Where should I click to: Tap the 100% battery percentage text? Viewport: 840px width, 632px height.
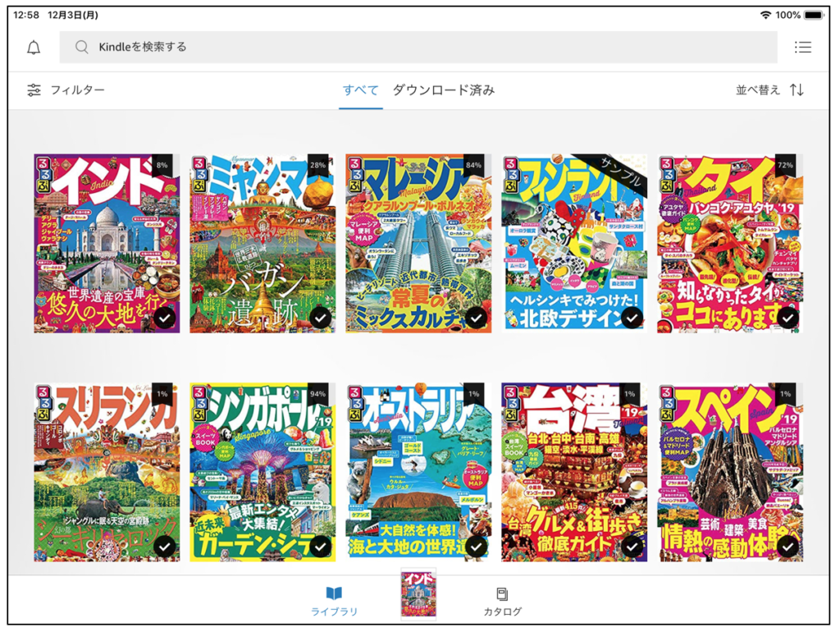click(x=788, y=15)
